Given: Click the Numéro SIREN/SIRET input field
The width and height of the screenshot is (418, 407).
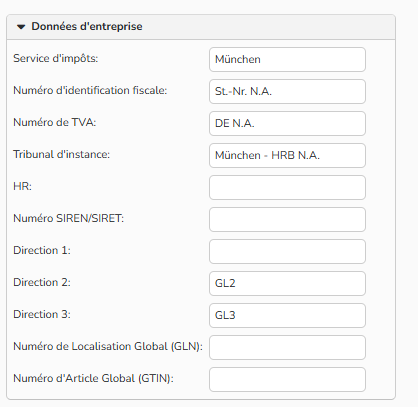Looking at the screenshot, I should point(287,219).
